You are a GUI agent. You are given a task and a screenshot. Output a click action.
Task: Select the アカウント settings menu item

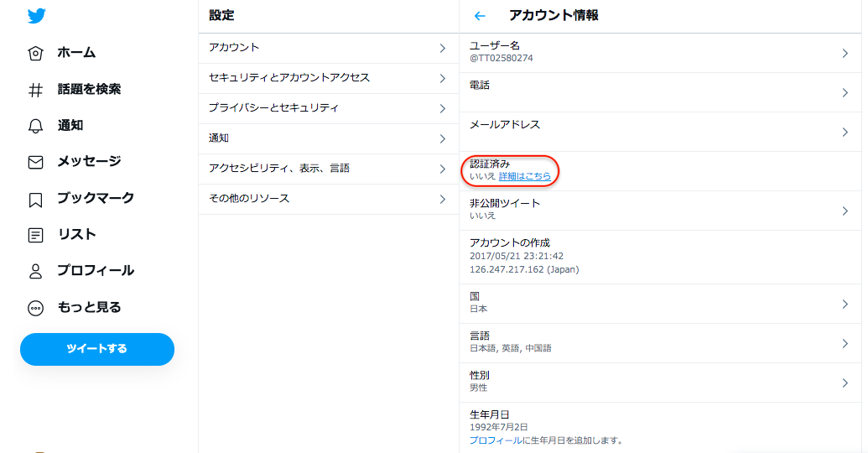pyautogui.click(x=328, y=48)
